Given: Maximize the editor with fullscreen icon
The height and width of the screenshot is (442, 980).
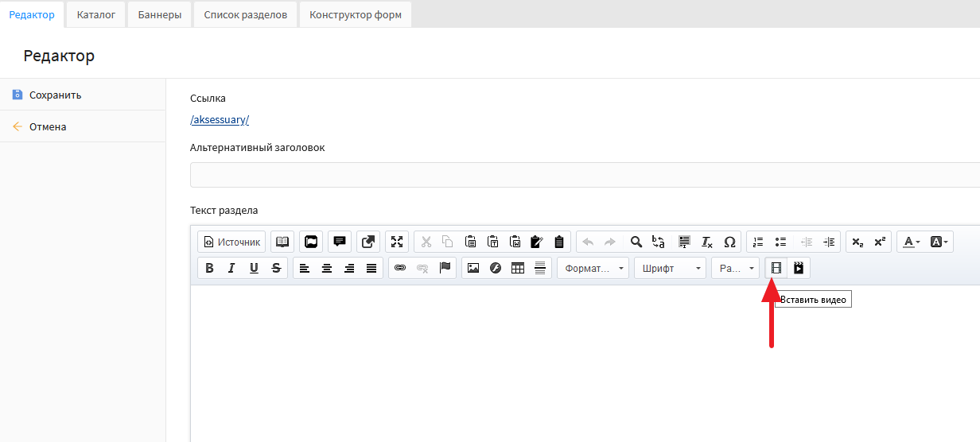Looking at the screenshot, I should click(397, 242).
